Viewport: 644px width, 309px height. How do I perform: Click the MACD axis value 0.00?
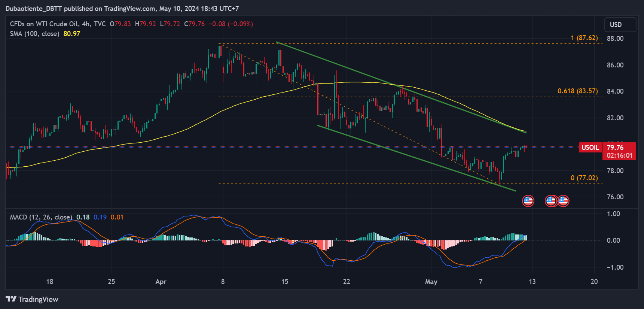tap(614, 240)
